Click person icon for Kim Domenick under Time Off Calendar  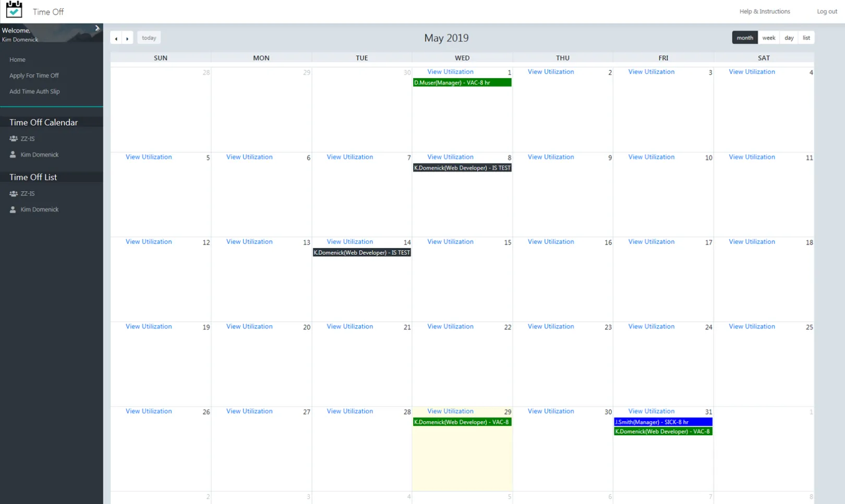[x=13, y=154]
